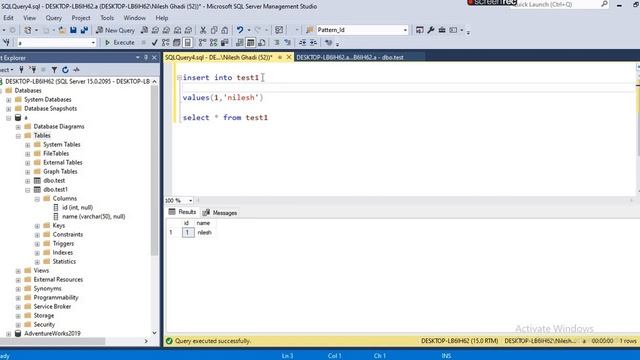
Task: Click the Save file icon
Action: point(73,30)
